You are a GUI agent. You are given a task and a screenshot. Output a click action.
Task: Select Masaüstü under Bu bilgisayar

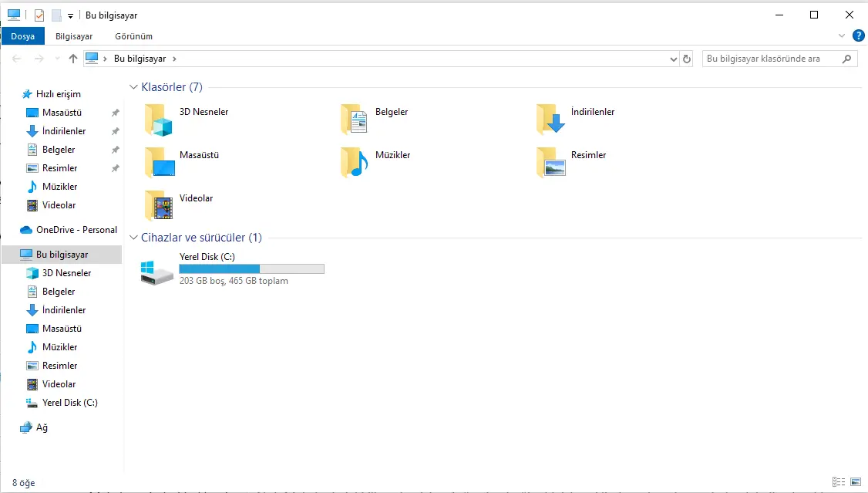pos(62,329)
